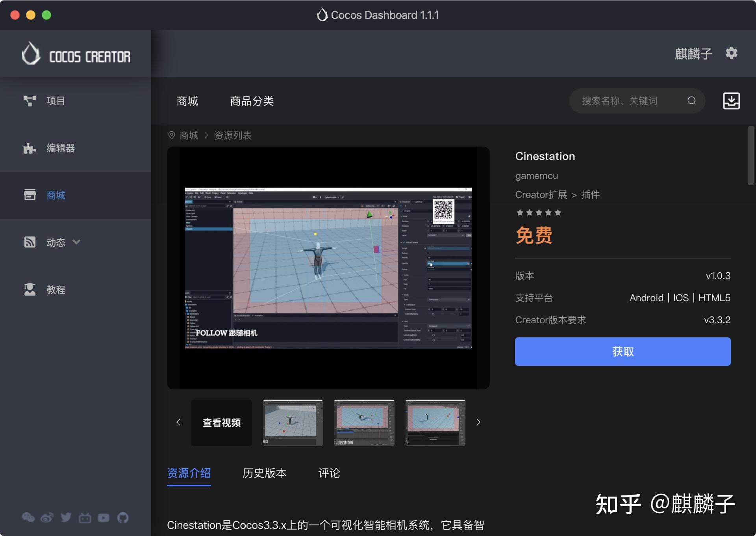Open the settings gear icon

point(731,53)
